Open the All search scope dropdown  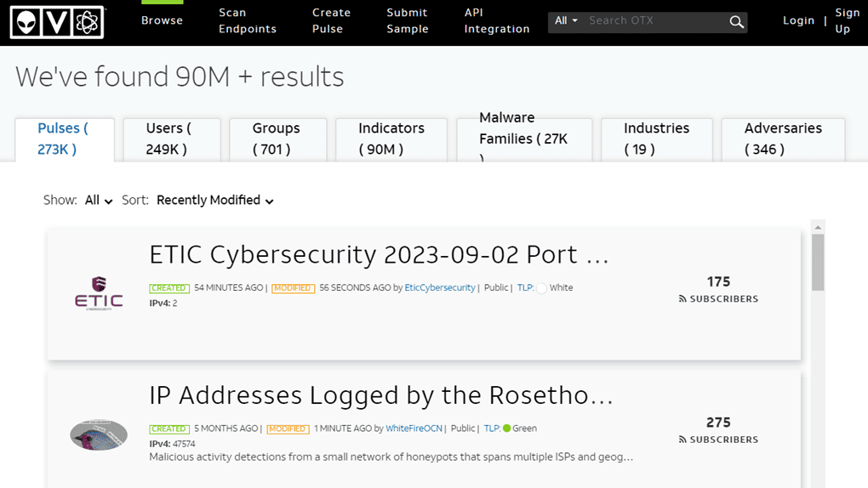pos(566,20)
